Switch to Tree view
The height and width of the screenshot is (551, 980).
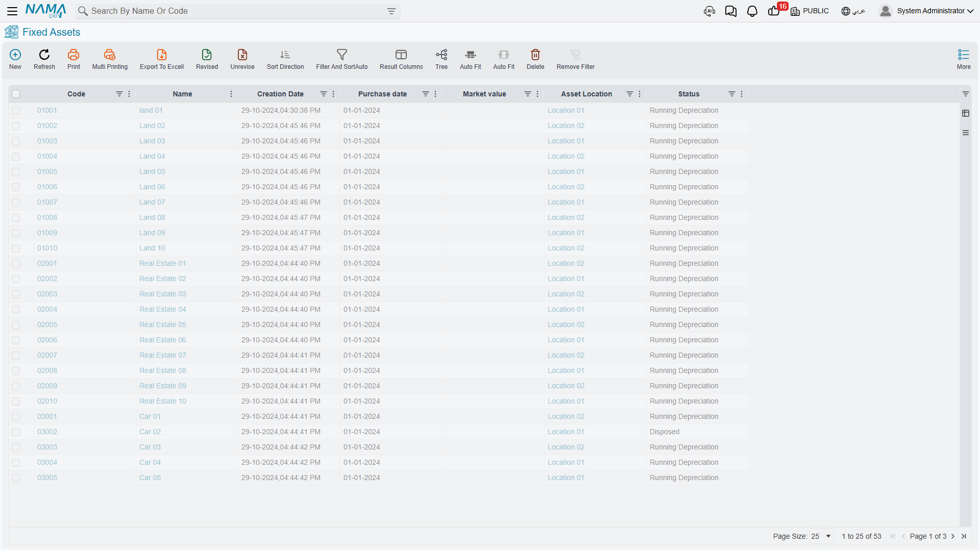pyautogui.click(x=442, y=55)
